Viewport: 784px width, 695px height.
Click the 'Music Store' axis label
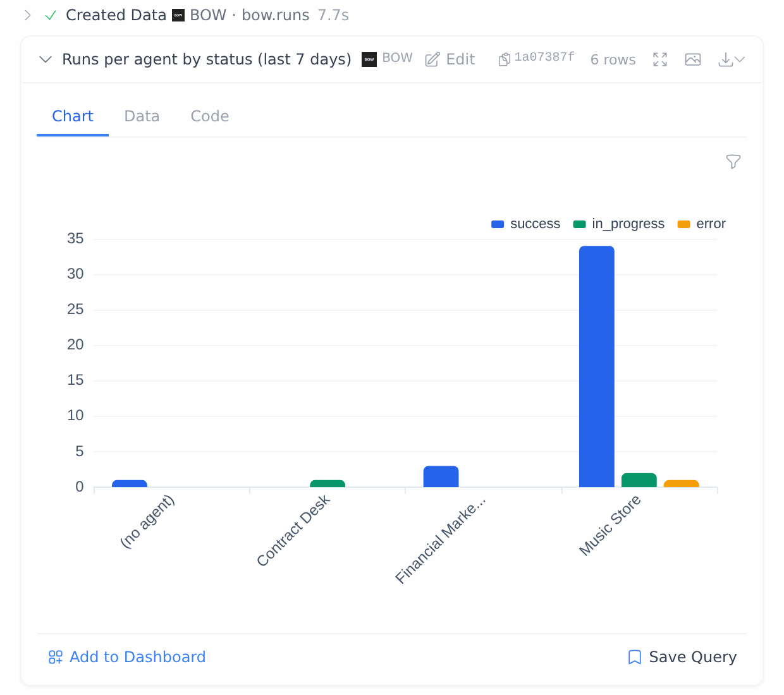point(610,526)
